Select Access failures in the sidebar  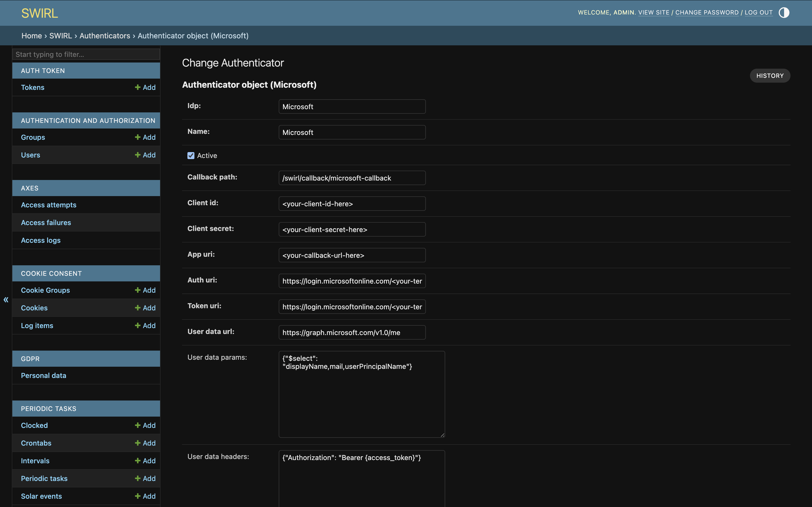46,222
